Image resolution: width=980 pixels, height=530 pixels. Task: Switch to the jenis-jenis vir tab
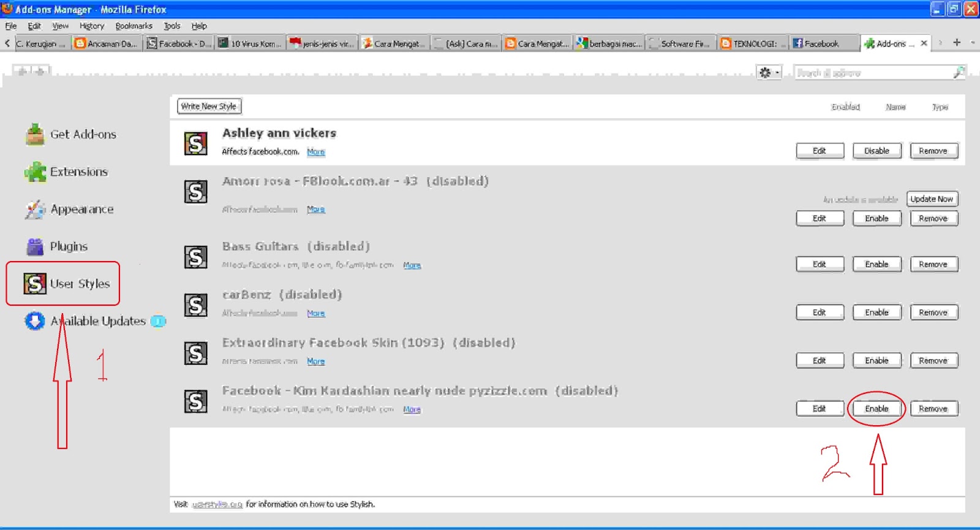tap(322, 44)
